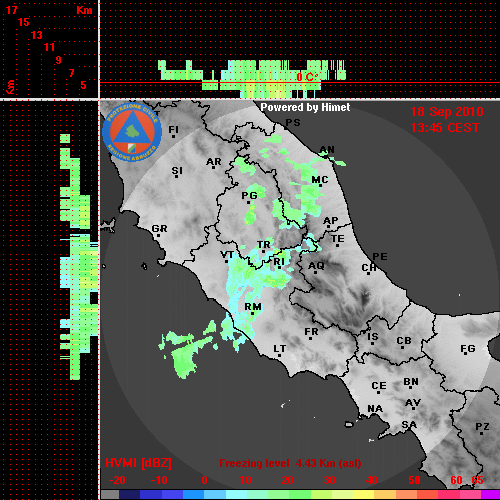Click the PZ city label
Image resolution: width=500 pixels, height=500 pixels.
pyautogui.click(x=482, y=427)
